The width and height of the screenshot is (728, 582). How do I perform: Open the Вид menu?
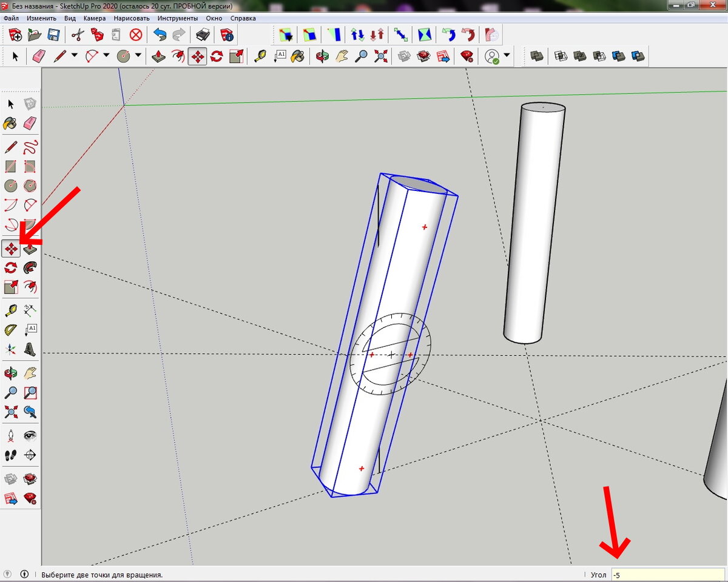[x=70, y=18]
